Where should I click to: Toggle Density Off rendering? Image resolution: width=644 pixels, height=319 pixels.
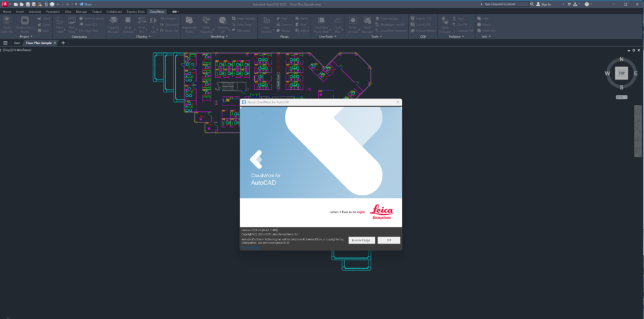(222, 24)
